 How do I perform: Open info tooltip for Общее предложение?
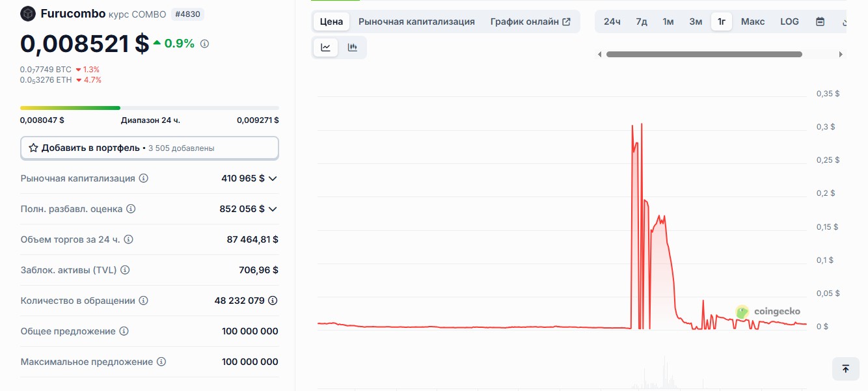[x=124, y=331]
